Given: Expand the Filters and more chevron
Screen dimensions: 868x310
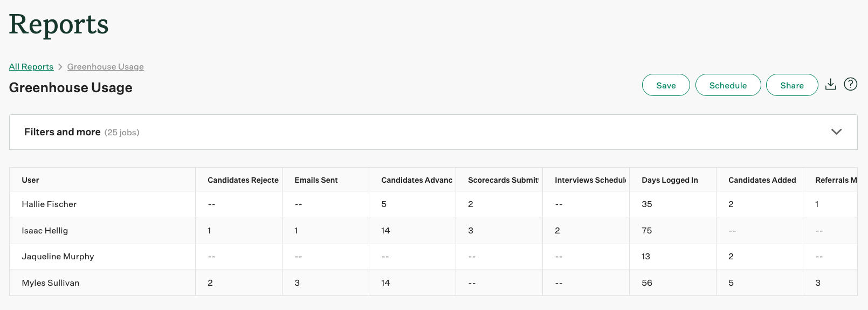Looking at the screenshot, I should click(x=836, y=132).
